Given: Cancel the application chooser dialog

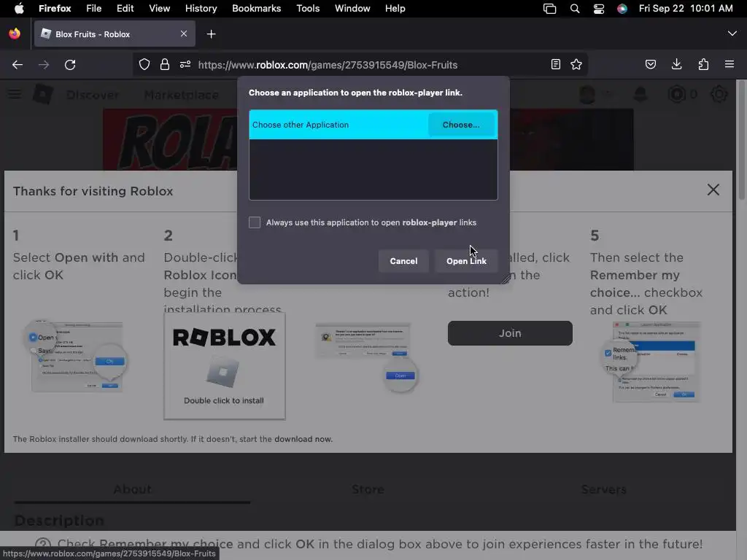Looking at the screenshot, I should [x=403, y=261].
